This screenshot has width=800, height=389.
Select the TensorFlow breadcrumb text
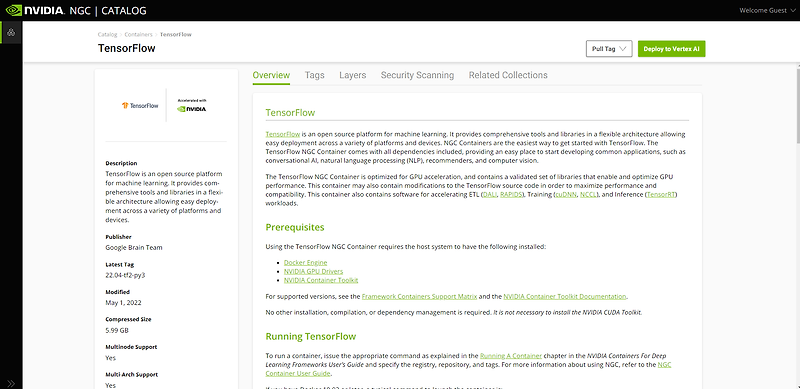point(176,35)
